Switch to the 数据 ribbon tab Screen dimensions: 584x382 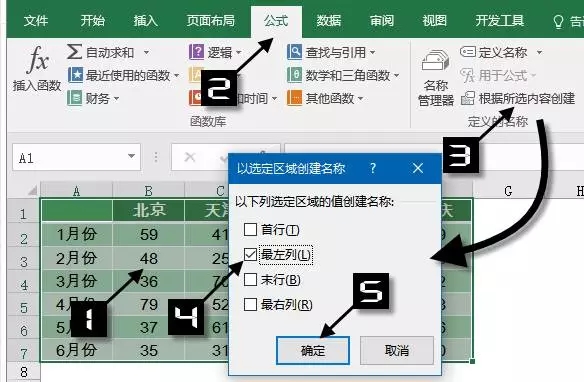pyautogui.click(x=328, y=20)
